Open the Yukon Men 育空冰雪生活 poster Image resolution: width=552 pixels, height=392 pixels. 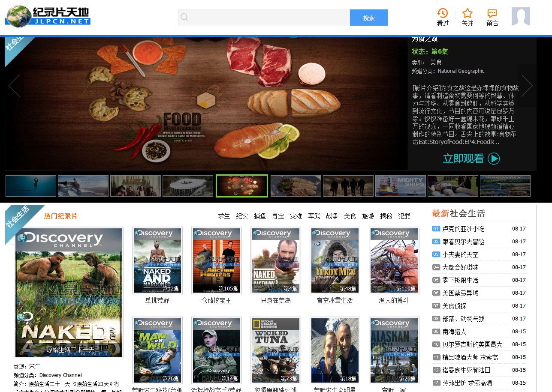click(x=335, y=260)
